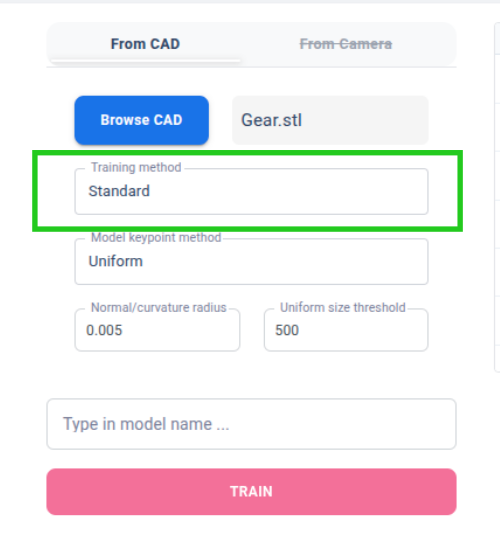This screenshot has width=500, height=543.
Task: Expand the Model keypoint method dropdown
Action: point(251,261)
